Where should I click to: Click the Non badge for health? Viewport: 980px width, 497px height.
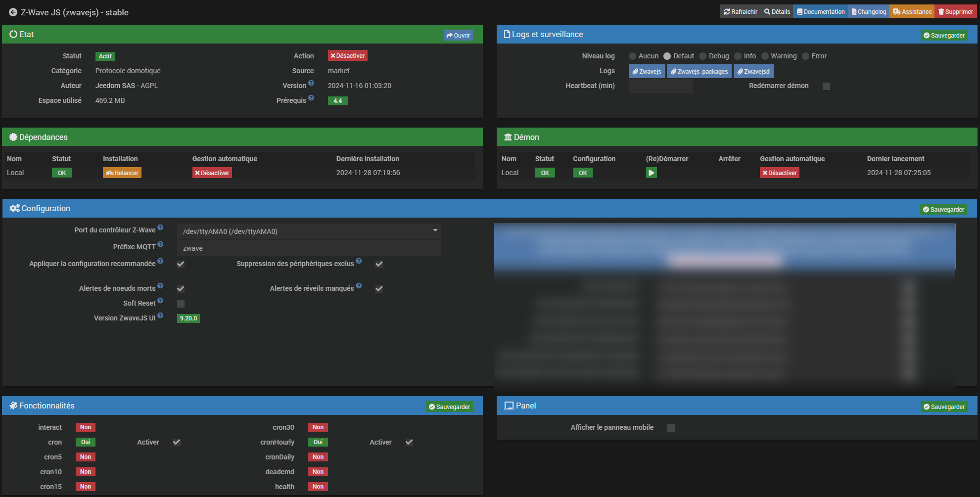318,487
